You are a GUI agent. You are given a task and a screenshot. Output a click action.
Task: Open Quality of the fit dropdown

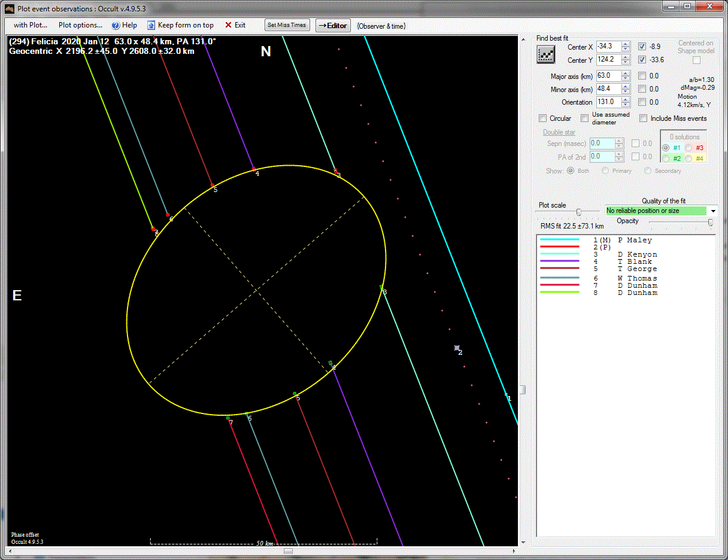[713, 211]
